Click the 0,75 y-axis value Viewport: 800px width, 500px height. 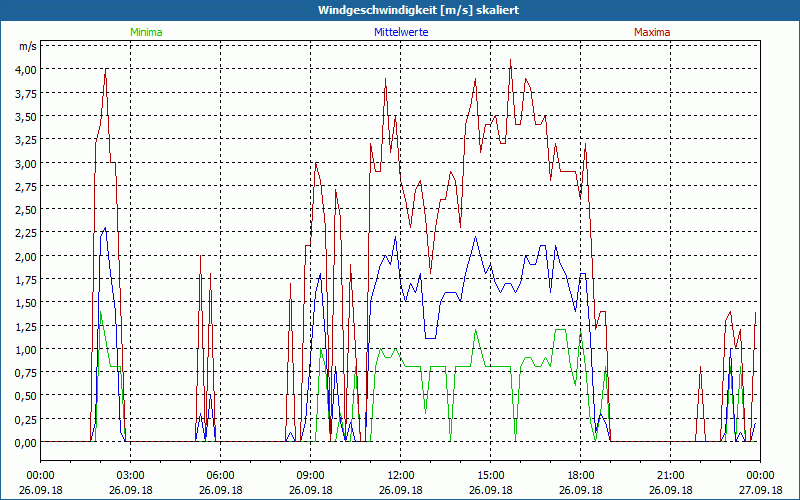[26, 373]
